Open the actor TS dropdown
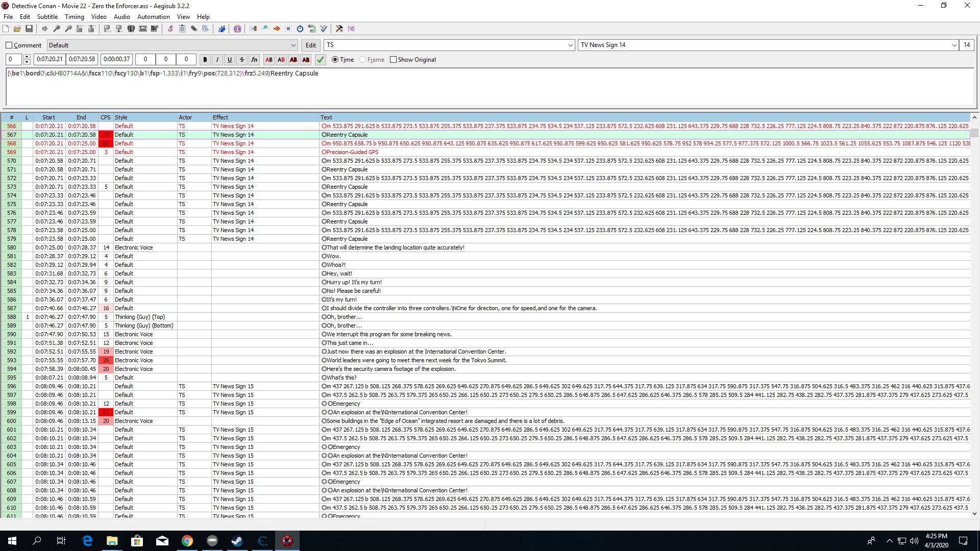980x551 pixels. click(x=570, y=45)
